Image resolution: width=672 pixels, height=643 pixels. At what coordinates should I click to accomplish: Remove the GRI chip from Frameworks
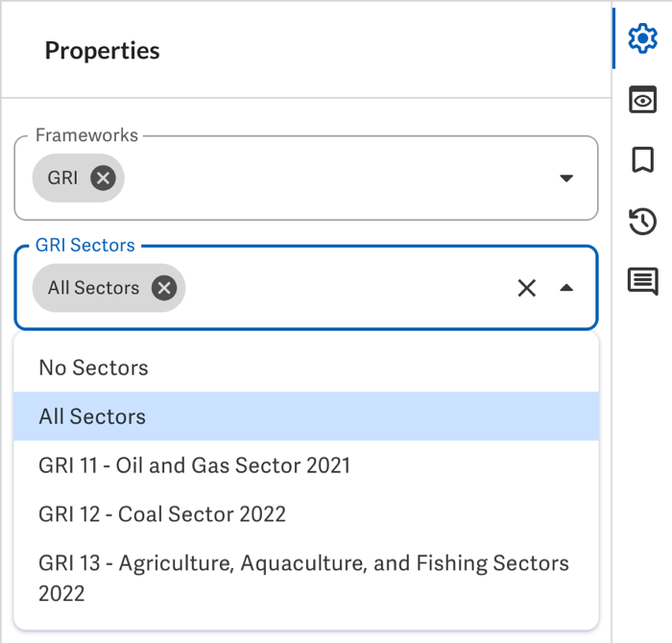coord(103,178)
